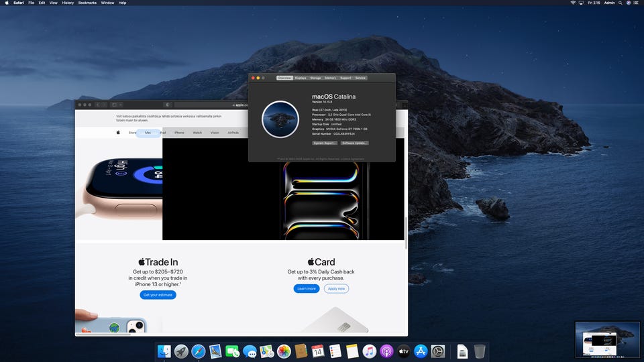Viewport: 644px width, 362px height.
Task: Open Help menu in menu bar
Action: click(122, 3)
